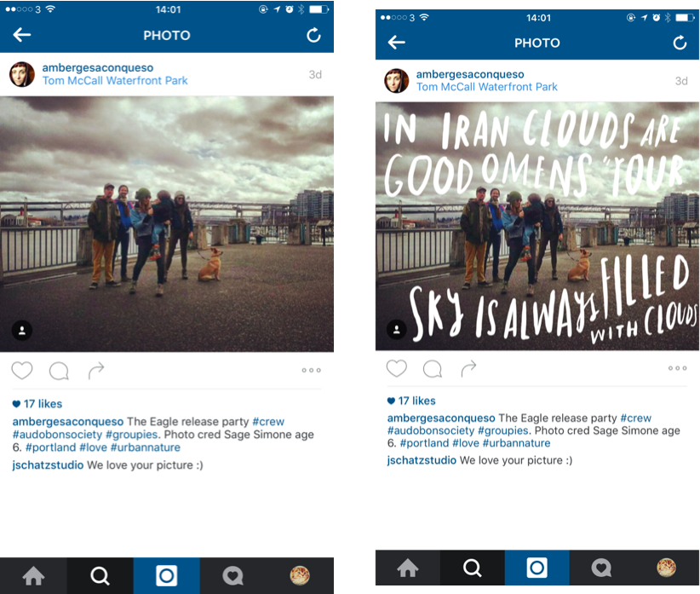Like the left photo with heart icon

22,371
